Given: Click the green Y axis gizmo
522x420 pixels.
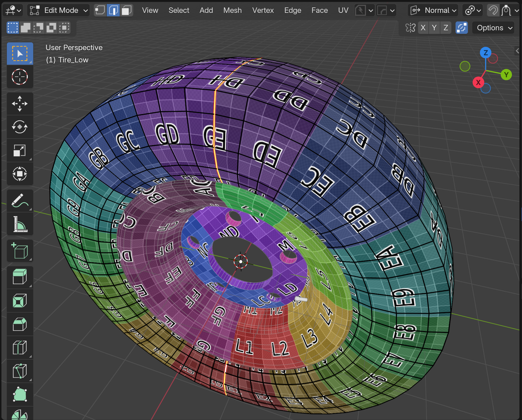Looking at the screenshot, I should point(506,75).
